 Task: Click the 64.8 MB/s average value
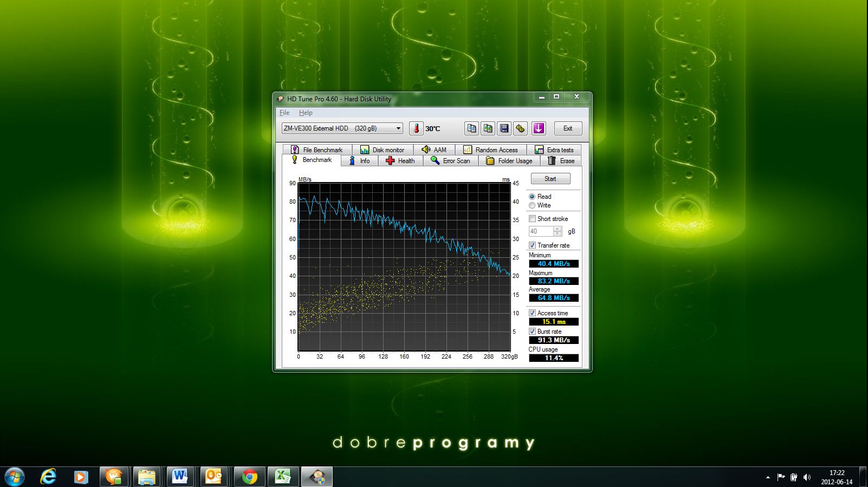coord(554,298)
